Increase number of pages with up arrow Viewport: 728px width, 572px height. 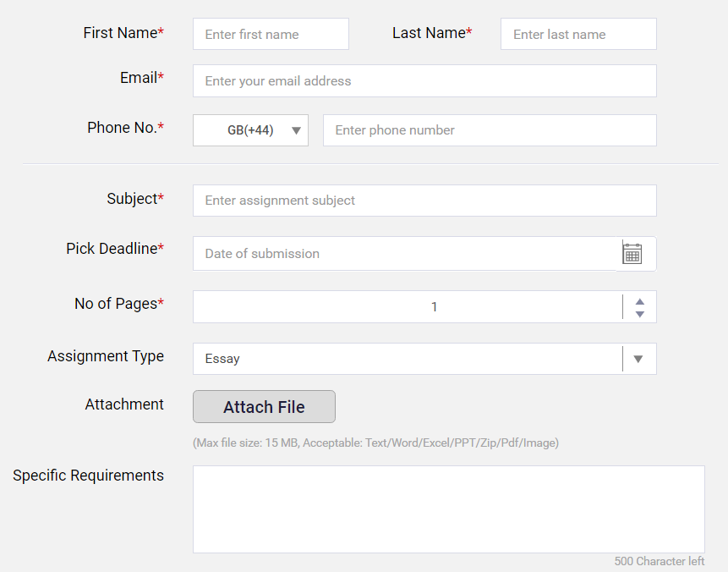[640, 301]
